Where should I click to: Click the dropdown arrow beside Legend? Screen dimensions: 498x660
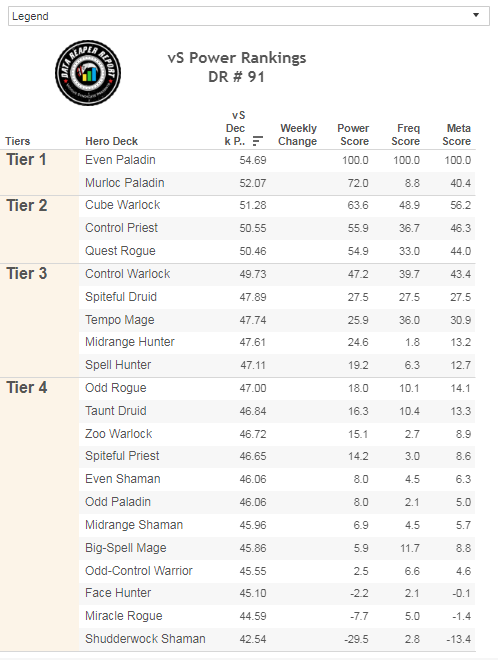476,15
